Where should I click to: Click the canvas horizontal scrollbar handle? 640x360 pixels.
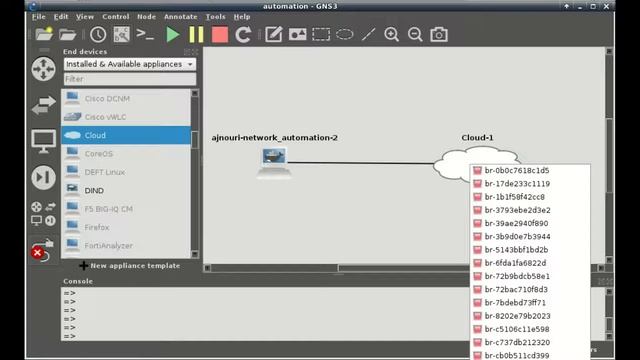point(403,268)
